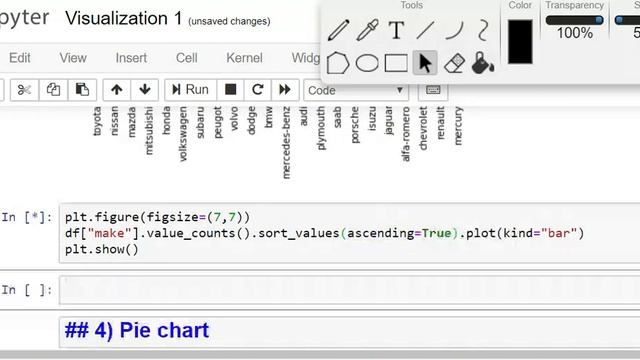Click the toyota axis label
Screen dimensions: 640x360
tap(97, 121)
